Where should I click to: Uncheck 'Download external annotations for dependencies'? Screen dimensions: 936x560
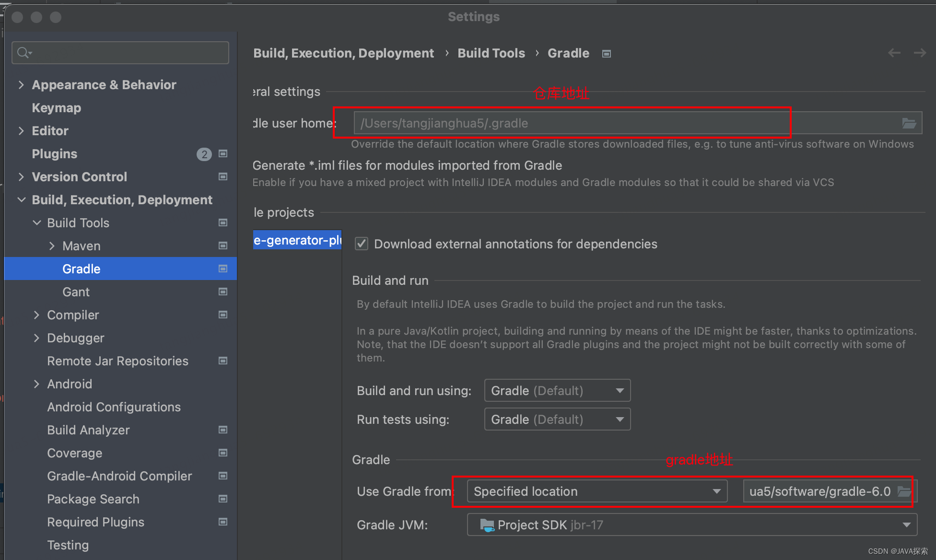[x=361, y=244]
